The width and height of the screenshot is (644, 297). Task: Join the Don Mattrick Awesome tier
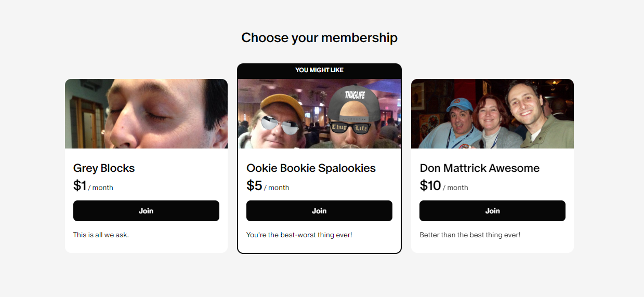492,211
